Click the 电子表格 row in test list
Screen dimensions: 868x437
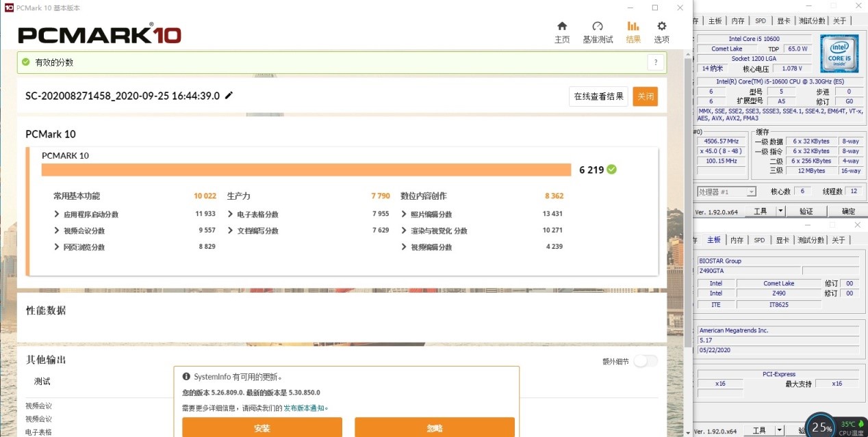coord(40,432)
